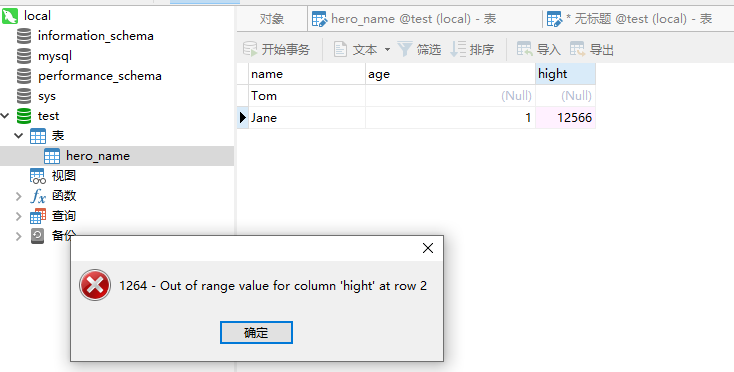
Task: Switch to hero_name @test (local) tab
Action: coord(413,19)
